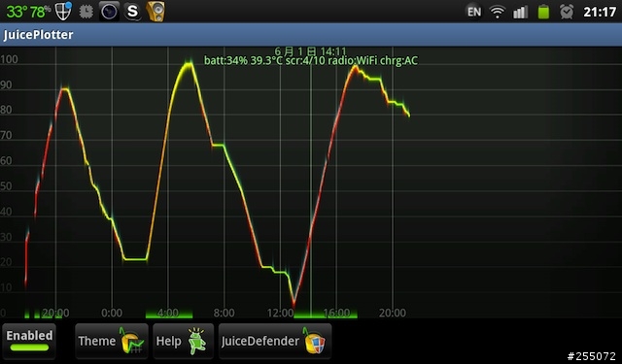Tap the end of the plotted battery line

[408, 115]
